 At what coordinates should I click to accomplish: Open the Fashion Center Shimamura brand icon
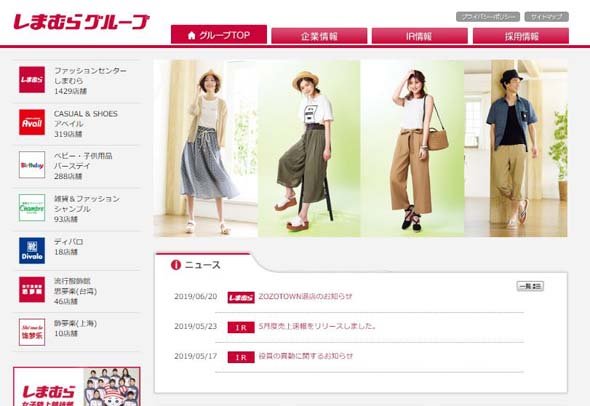pos(32,80)
